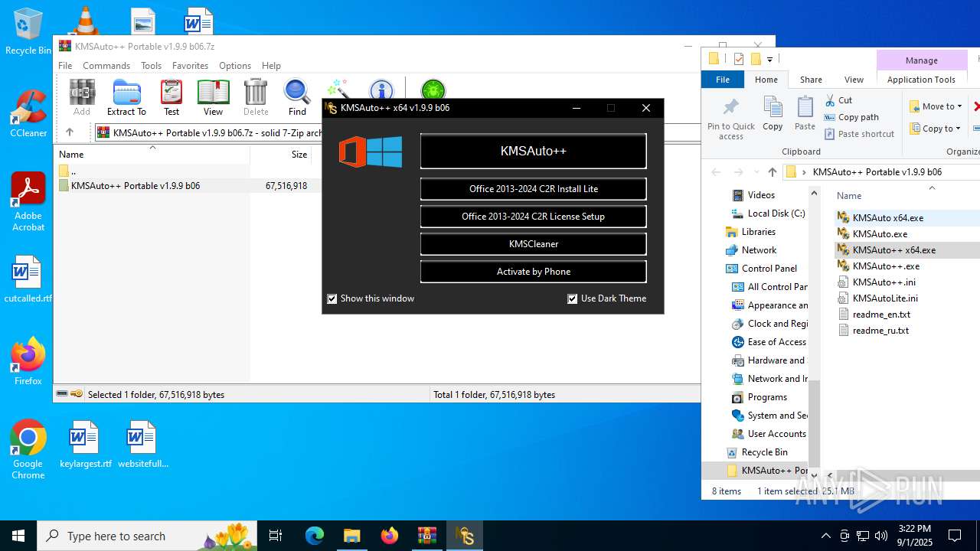Open the Move to dropdown
The width and height of the screenshot is (980, 551).
pyautogui.click(x=936, y=106)
